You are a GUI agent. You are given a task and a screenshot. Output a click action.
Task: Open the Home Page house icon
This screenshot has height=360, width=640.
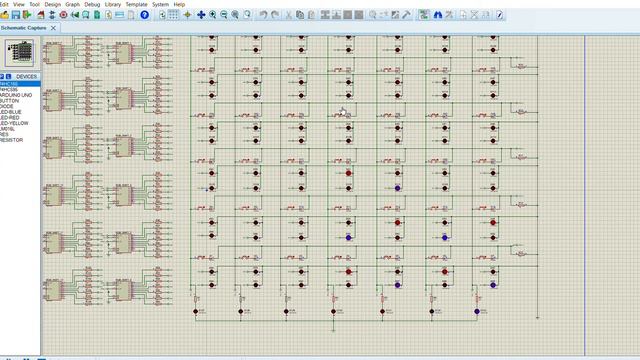click(x=41, y=15)
